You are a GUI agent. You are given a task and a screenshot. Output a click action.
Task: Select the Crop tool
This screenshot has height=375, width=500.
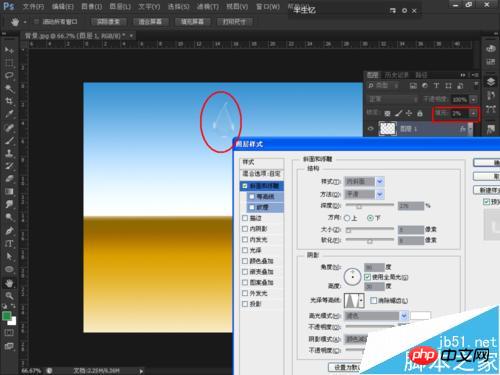click(9, 101)
